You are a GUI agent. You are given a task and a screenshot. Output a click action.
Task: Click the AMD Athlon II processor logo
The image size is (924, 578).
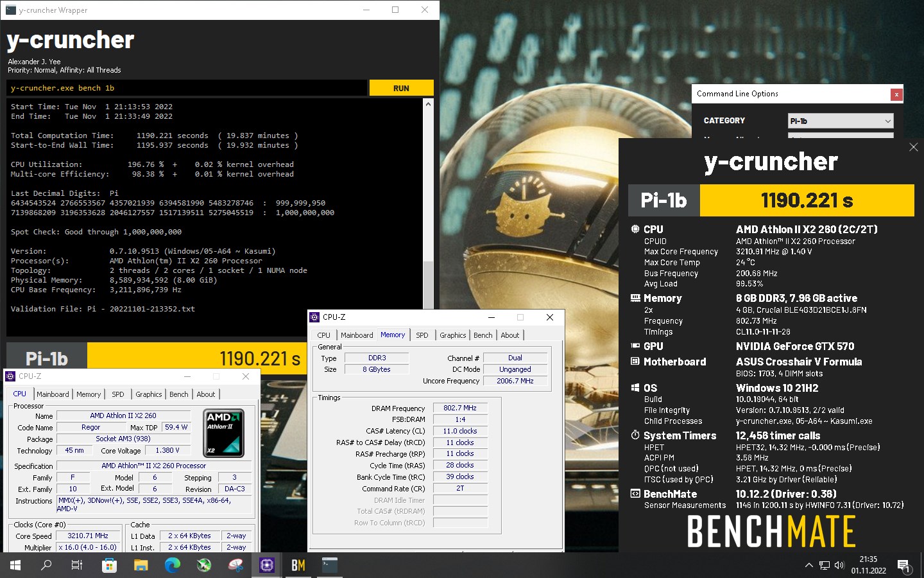[224, 433]
